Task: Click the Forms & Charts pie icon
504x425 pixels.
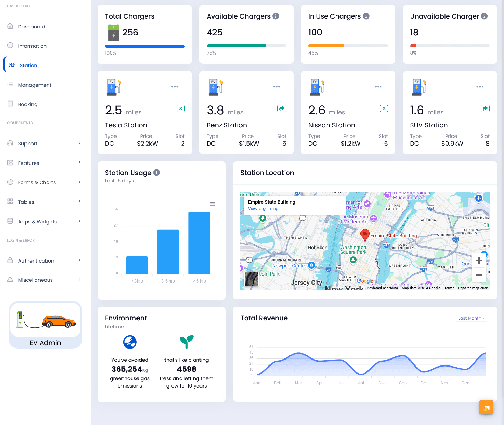Action: (10, 182)
